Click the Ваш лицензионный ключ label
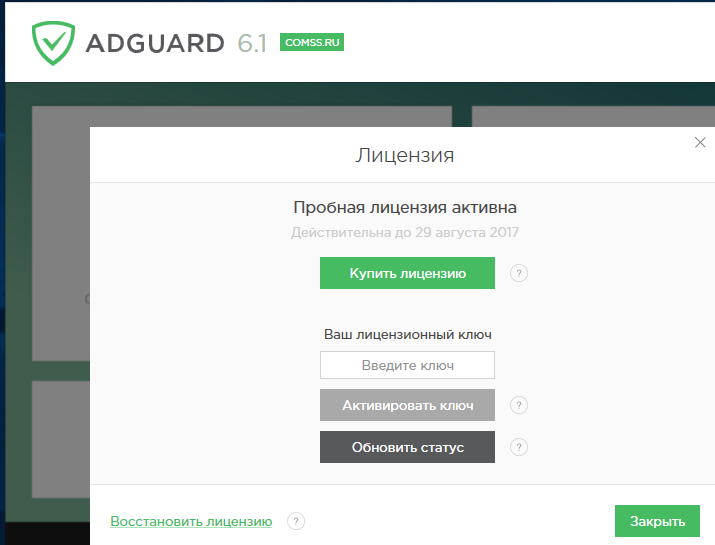 408,334
